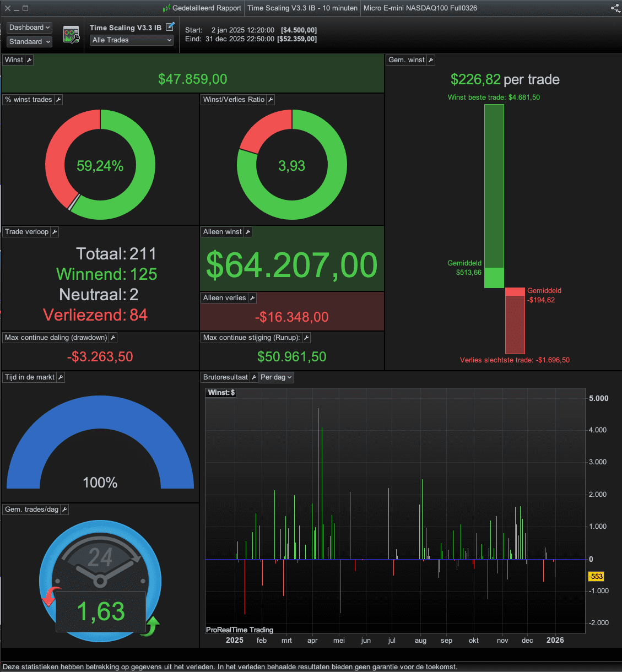Open the Max continue daling wrench icon
The height and width of the screenshot is (672, 622).
click(113, 338)
